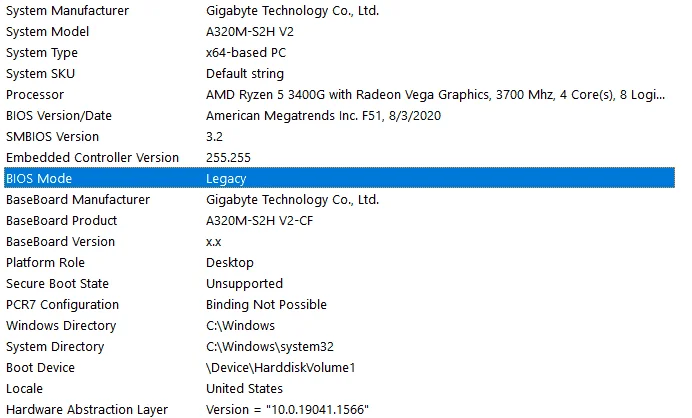Select the Hardware Abstraction Layer row
This screenshot has height=418, width=692.
coord(339,408)
